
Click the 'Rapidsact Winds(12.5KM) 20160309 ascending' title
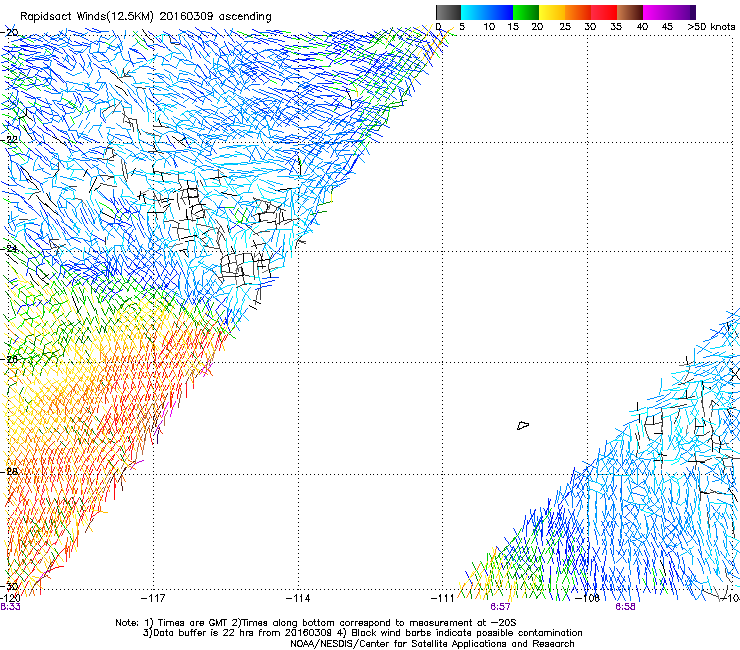146,17
